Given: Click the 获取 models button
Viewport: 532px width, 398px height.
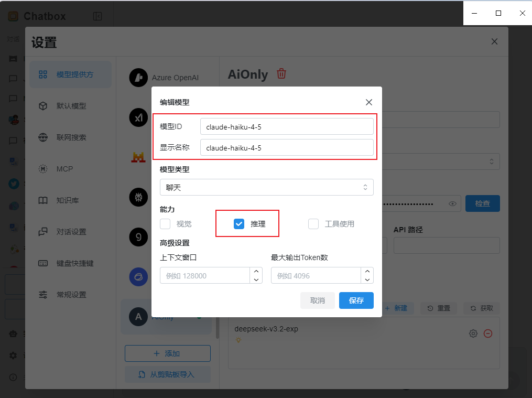Looking at the screenshot, I should coord(482,308).
